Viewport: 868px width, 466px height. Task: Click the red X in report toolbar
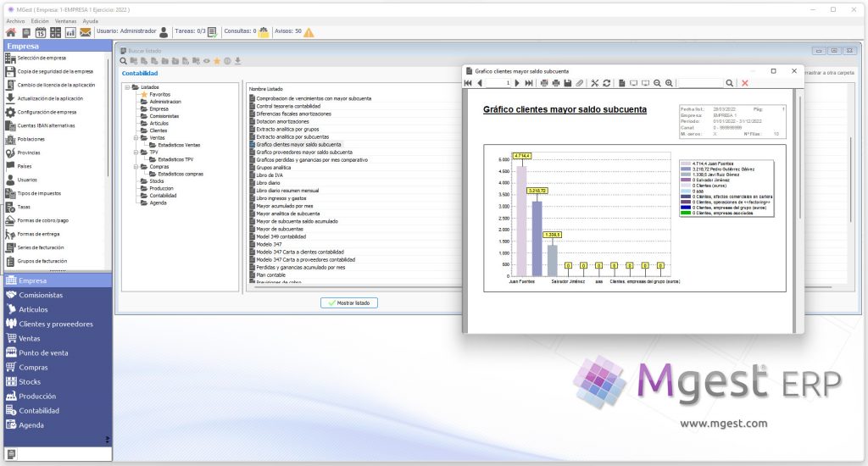745,83
